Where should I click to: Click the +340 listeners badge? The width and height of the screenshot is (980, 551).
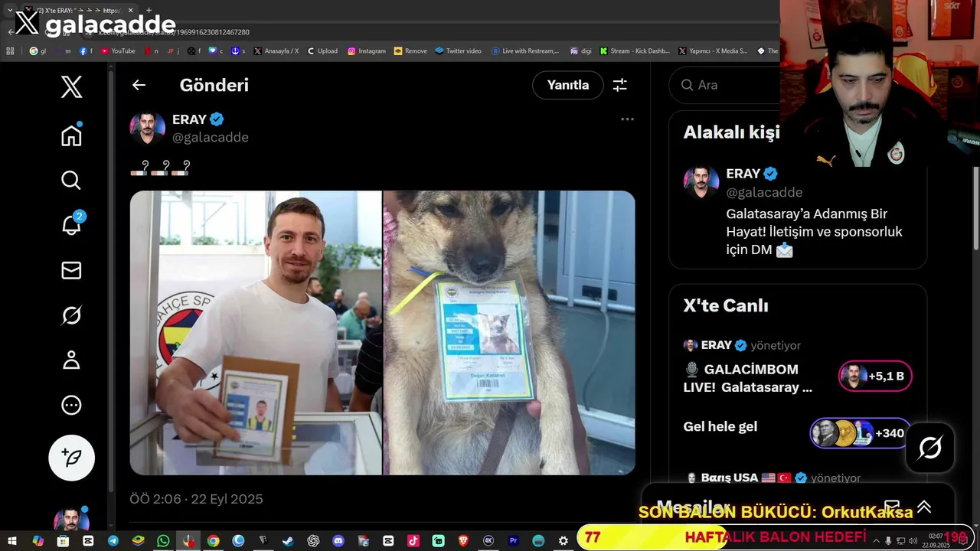[861, 433]
